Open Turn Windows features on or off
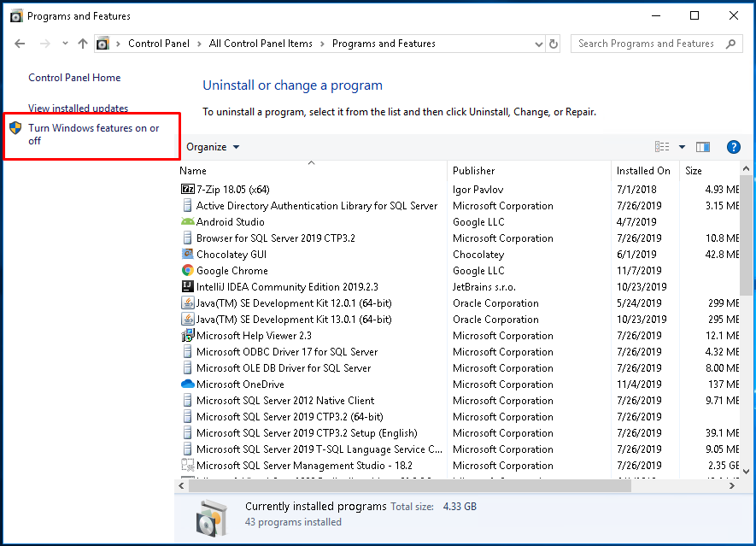Screen dimensions: 756x546 (x=93, y=134)
